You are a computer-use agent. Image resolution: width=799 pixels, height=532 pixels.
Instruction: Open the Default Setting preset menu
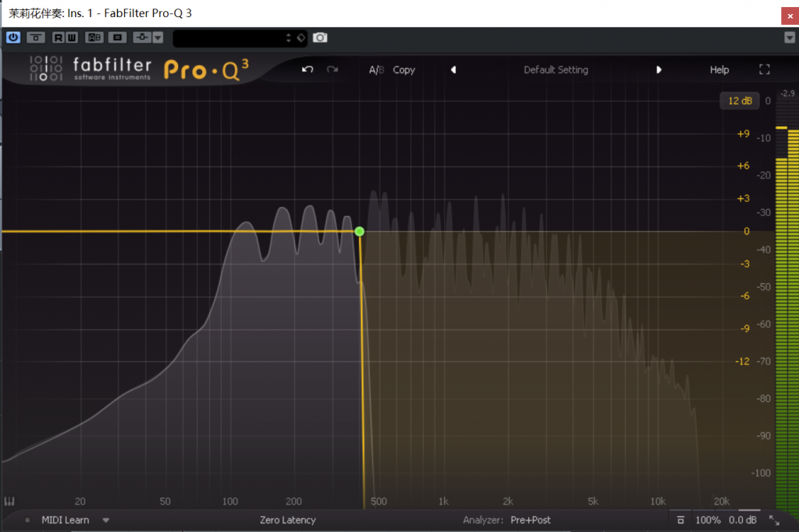(556, 69)
